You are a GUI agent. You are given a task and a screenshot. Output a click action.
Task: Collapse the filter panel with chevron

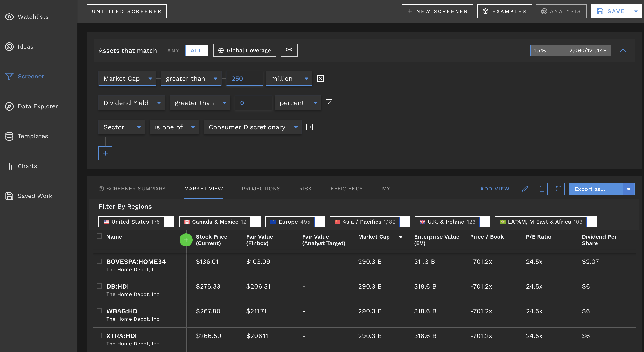point(623,50)
